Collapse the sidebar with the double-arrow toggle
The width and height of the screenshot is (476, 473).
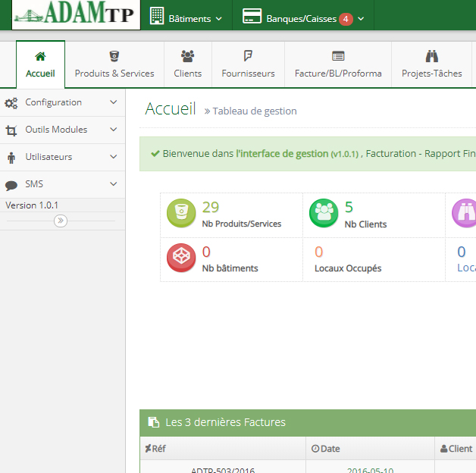(61, 221)
